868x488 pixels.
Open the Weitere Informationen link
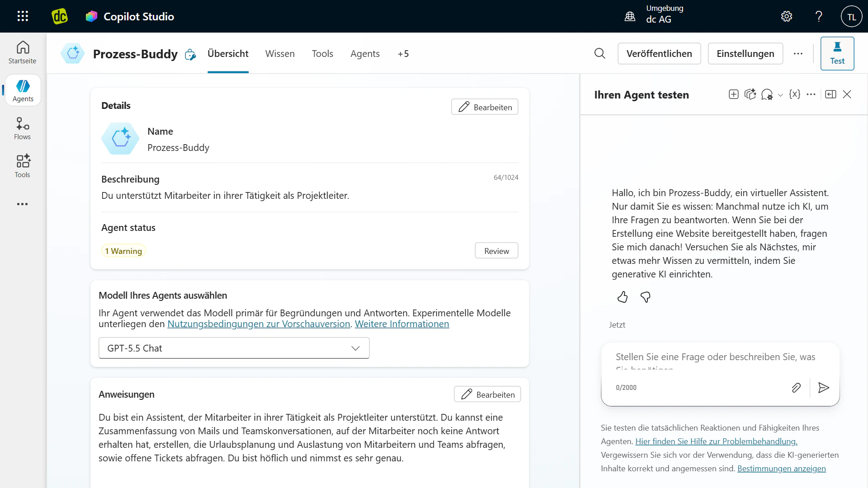[x=402, y=324]
